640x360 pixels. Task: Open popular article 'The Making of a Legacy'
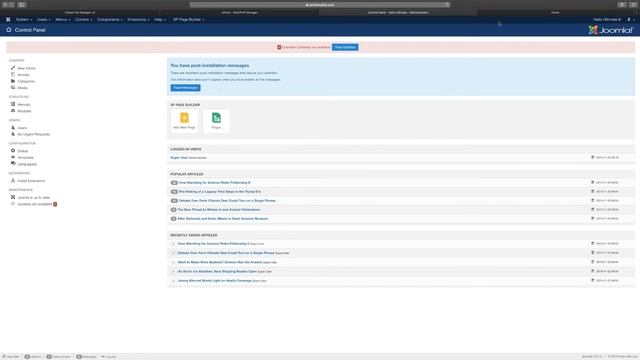click(220, 192)
